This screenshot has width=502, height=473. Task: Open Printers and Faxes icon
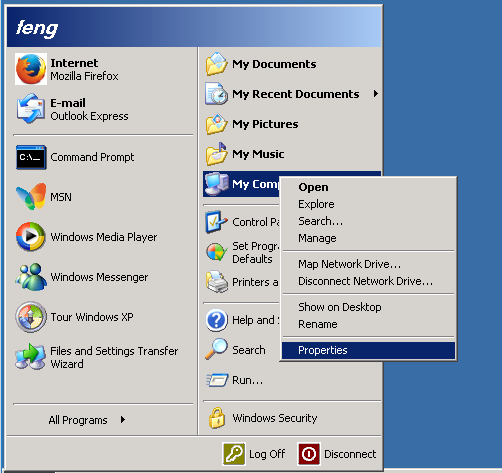(217, 282)
